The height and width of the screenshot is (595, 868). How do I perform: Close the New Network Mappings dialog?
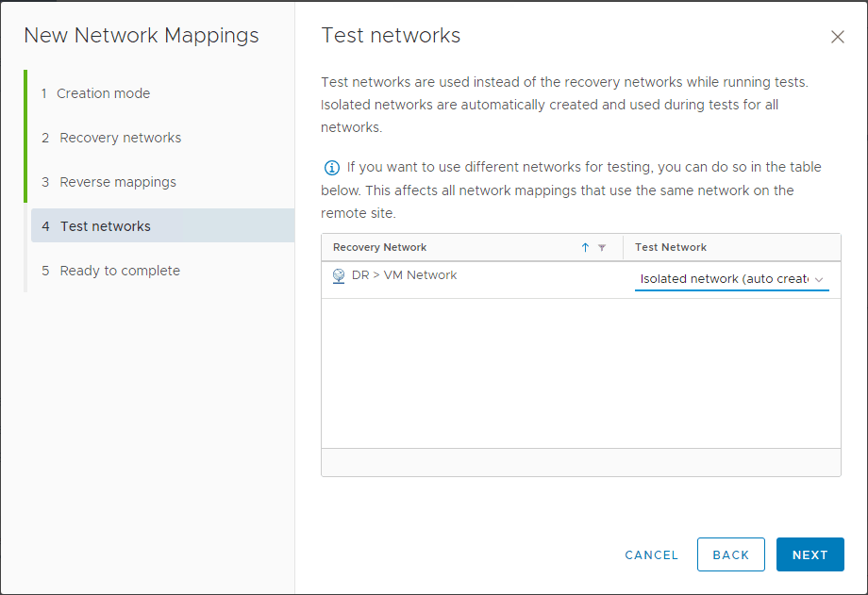coord(837,38)
